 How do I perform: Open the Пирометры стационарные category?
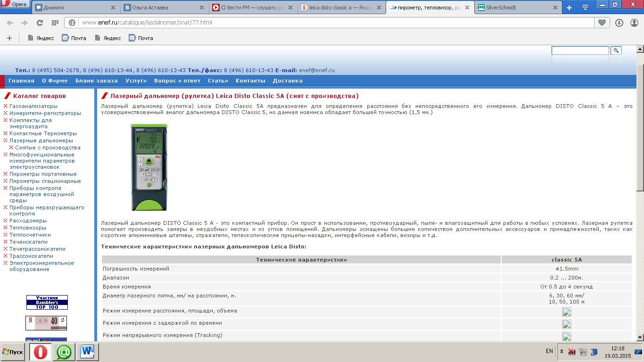pyautogui.click(x=45, y=181)
